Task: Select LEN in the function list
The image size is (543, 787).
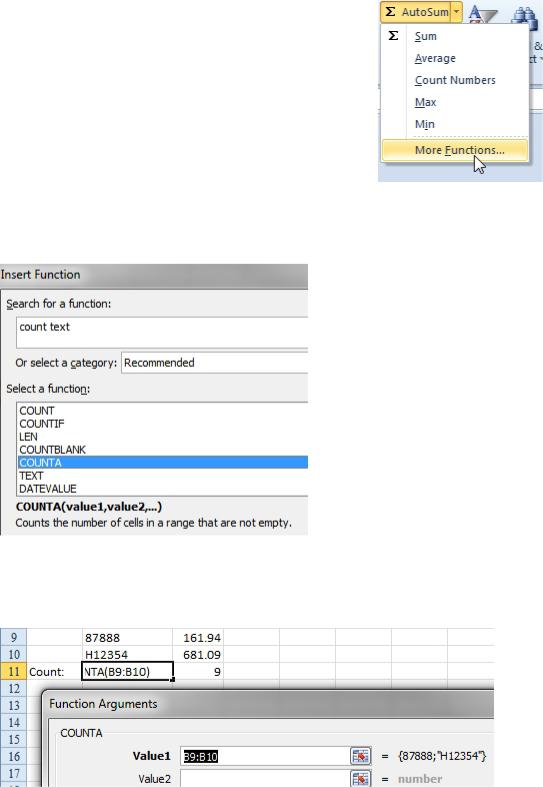Action: pyautogui.click(x=163, y=437)
